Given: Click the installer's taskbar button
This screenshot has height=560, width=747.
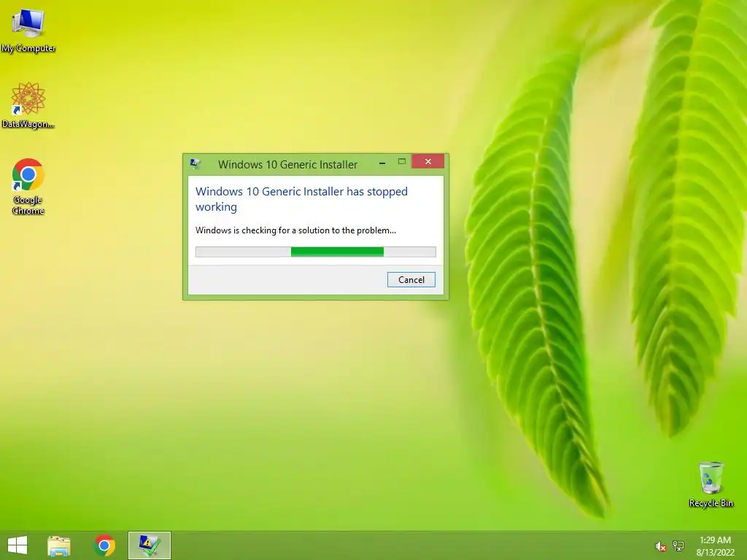Looking at the screenshot, I should [x=149, y=545].
